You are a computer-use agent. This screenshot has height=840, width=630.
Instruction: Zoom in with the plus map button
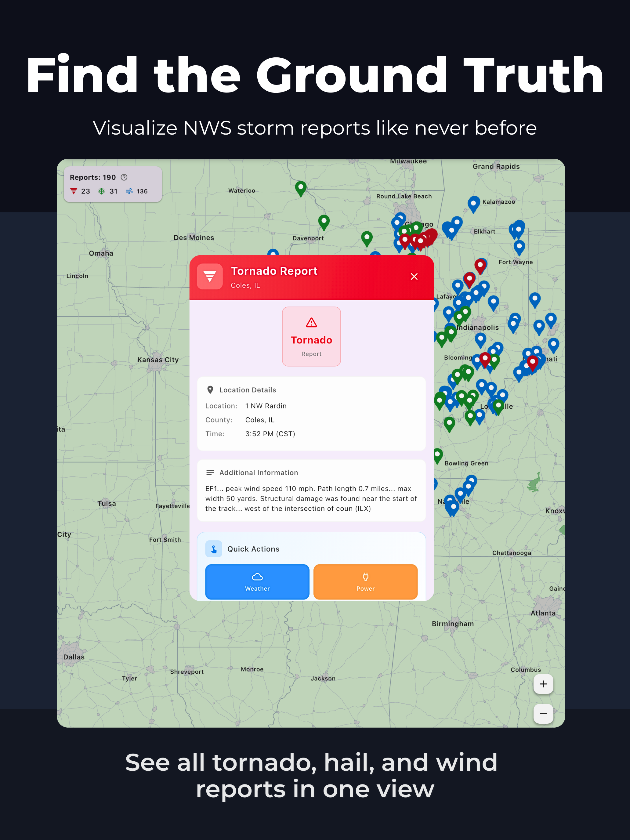coord(543,684)
